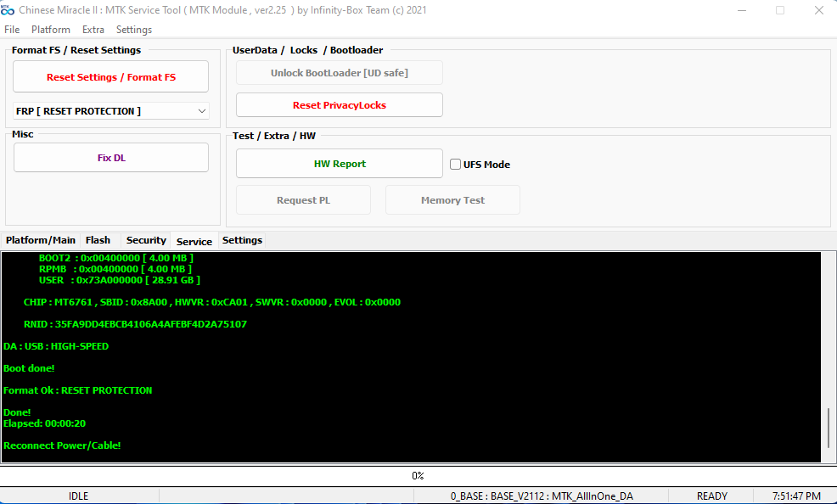837x504 pixels.
Task: Enable the UFS Mode checkbox
Action: [x=455, y=165]
